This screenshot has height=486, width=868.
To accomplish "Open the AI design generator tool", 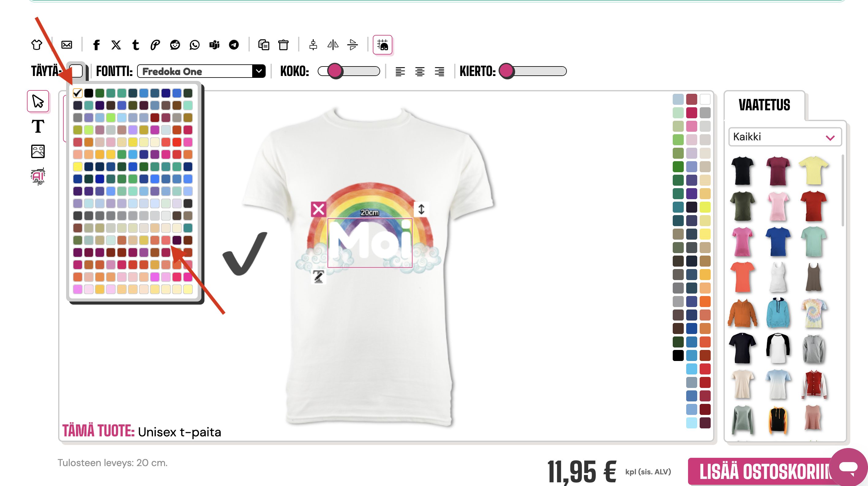I will point(38,177).
